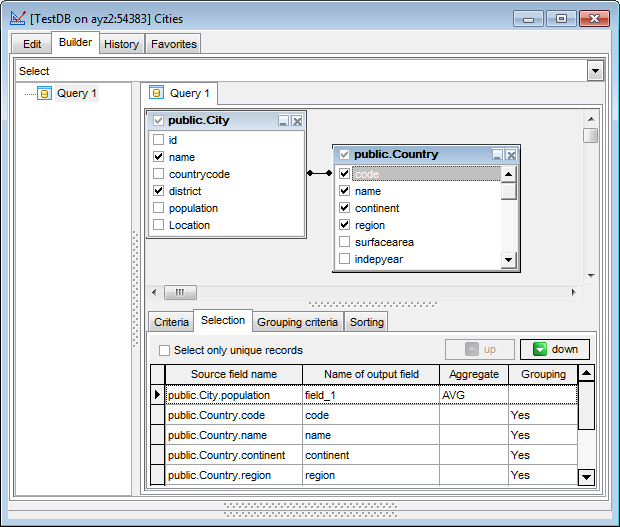The width and height of the screenshot is (620, 527).
Task: Toggle the public.Country select-all checkbox
Action: [344, 154]
